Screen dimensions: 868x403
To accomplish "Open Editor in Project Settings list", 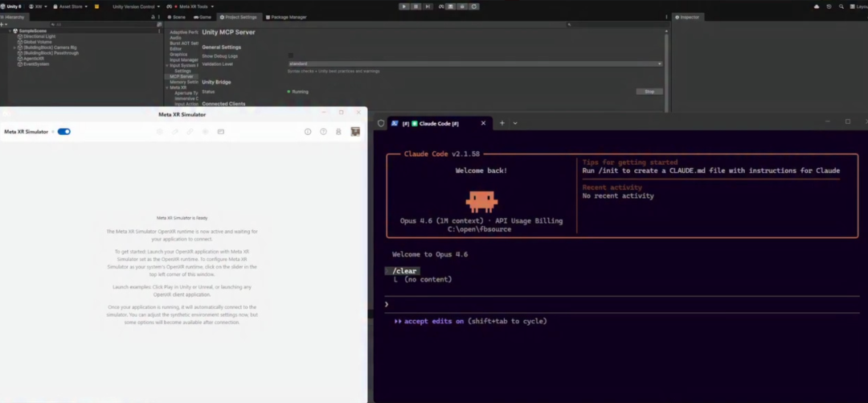I will point(175,49).
